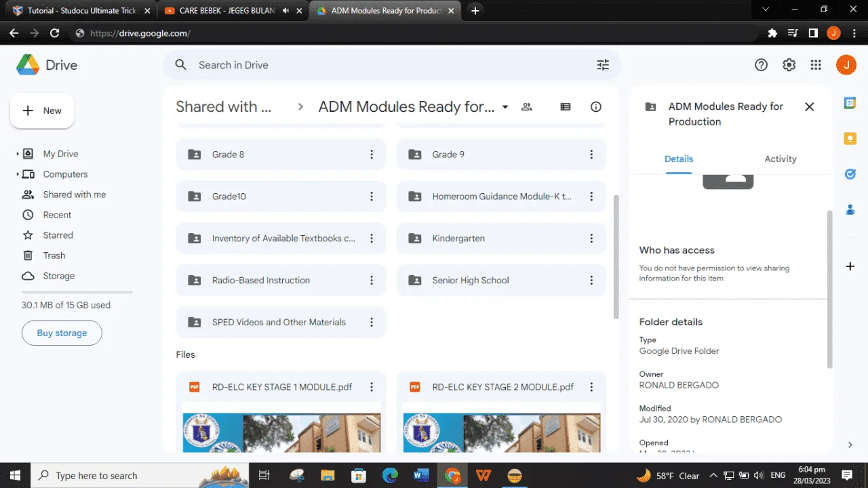This screenshot has height=488, width=868.
Task: Open Windows Start menu
Action: tap(15, 475)
